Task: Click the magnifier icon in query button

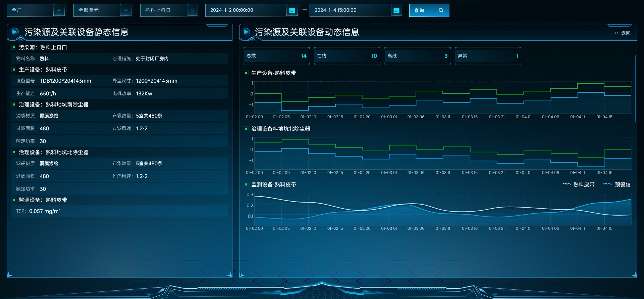Action: tap(441, 10)
